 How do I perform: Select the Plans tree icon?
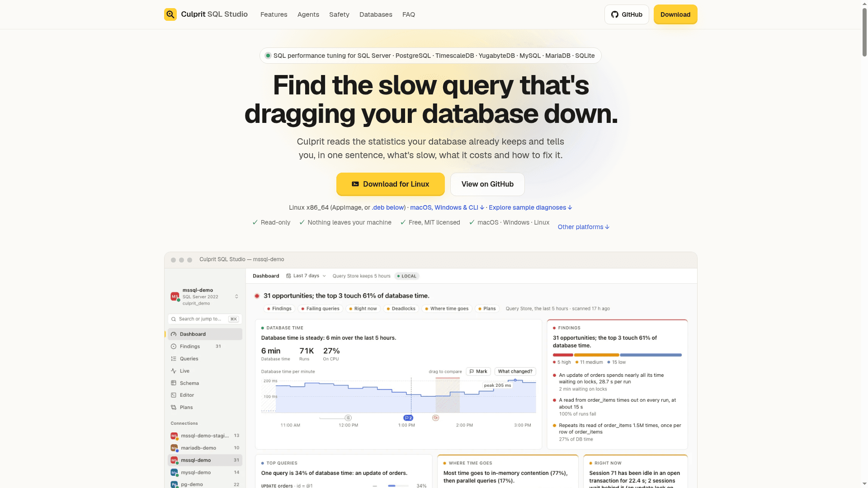click(x=174, y=408)
